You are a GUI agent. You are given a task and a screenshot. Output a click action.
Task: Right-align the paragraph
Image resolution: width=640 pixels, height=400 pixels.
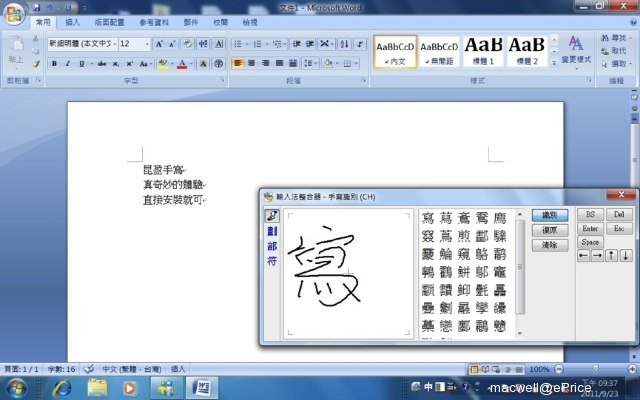[265, 63]
